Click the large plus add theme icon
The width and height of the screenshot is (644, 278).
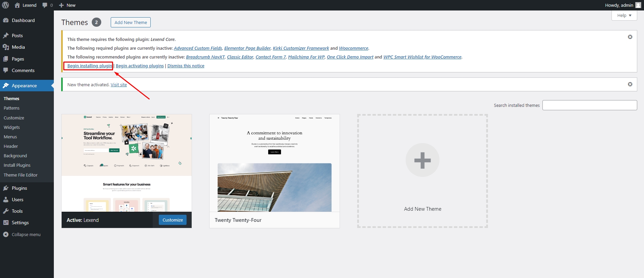click(423, 160)
